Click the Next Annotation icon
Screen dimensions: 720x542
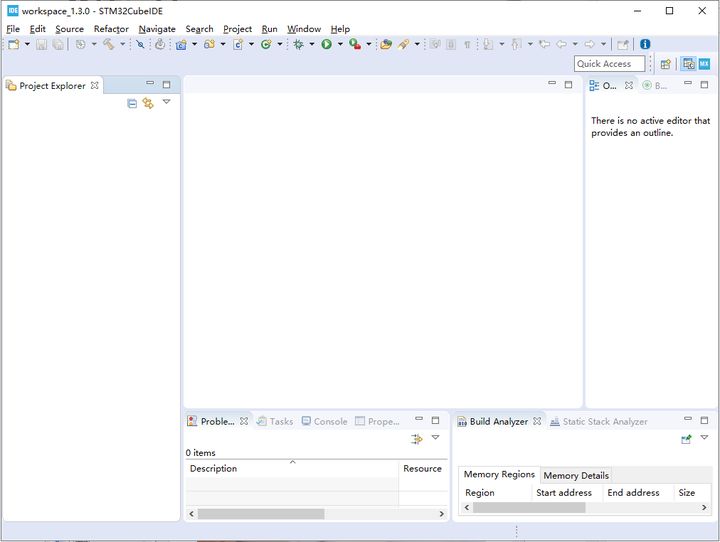coord(488,45)
